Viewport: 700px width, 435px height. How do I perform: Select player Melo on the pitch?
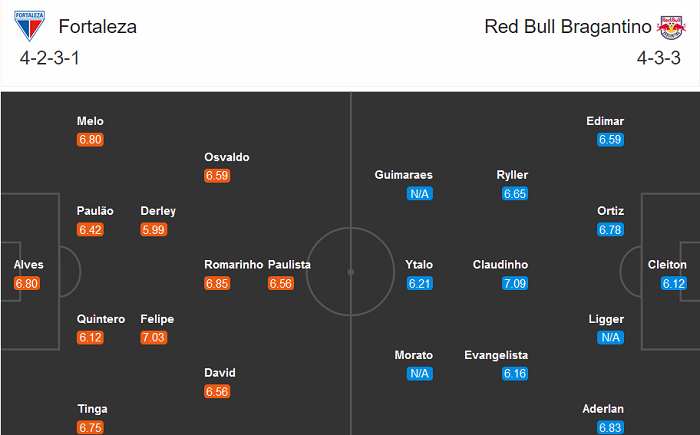[x=90, y=121]
